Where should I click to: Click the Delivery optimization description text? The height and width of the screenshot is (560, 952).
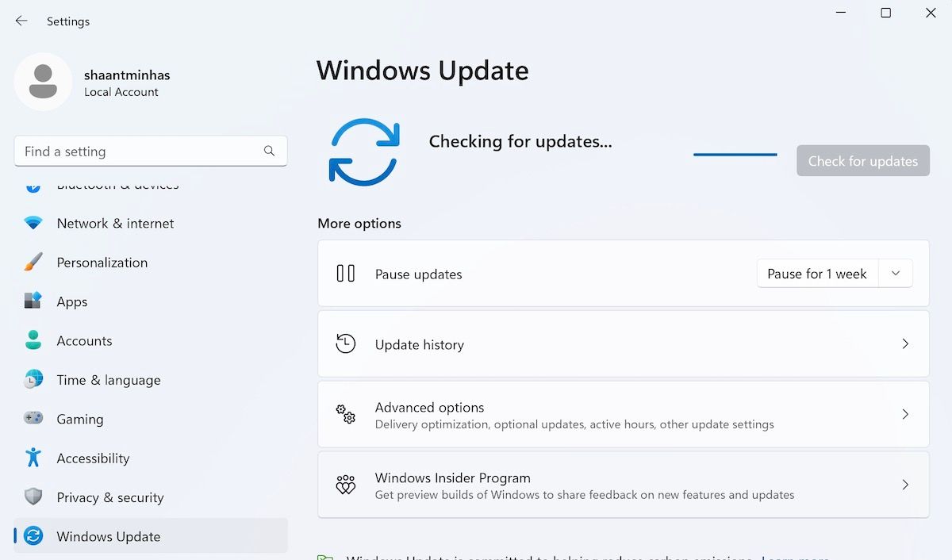point(574,424)
